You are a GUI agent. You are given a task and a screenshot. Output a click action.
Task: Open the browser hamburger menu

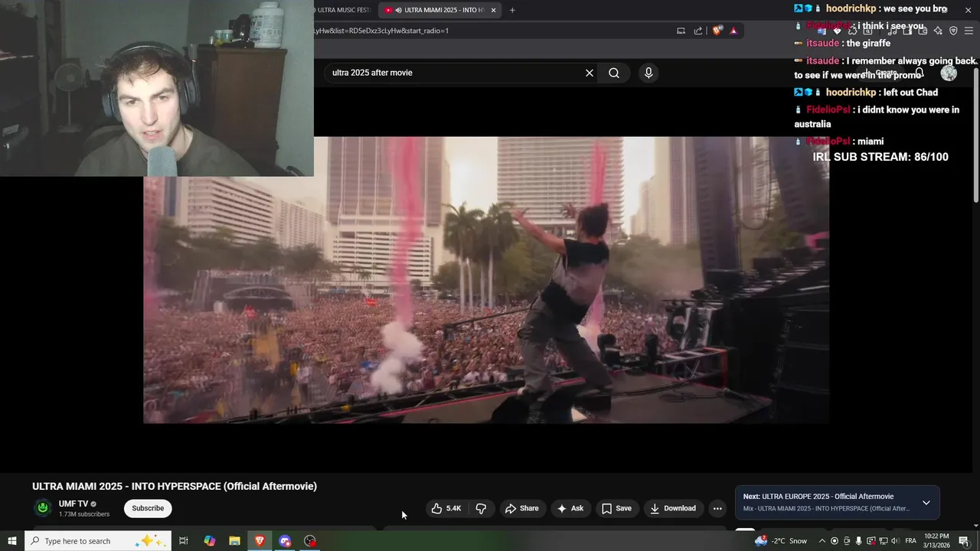coord(969,31)
